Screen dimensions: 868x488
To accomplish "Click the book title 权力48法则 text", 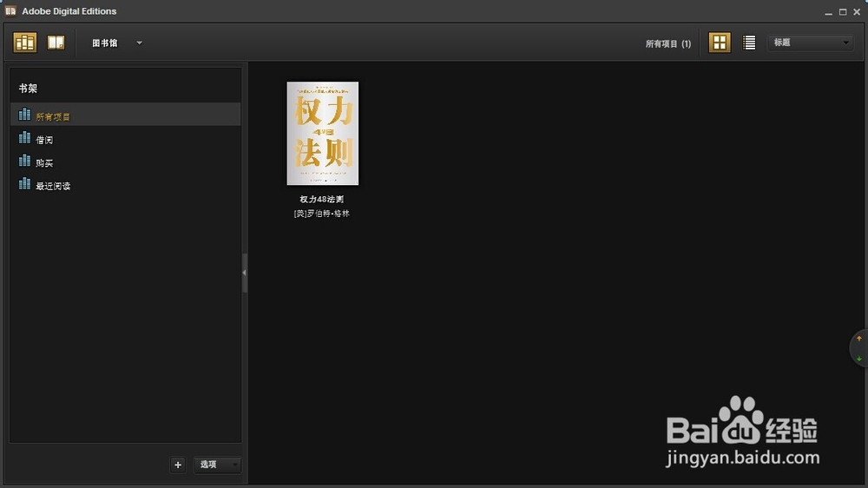I will tap(322, 200).
